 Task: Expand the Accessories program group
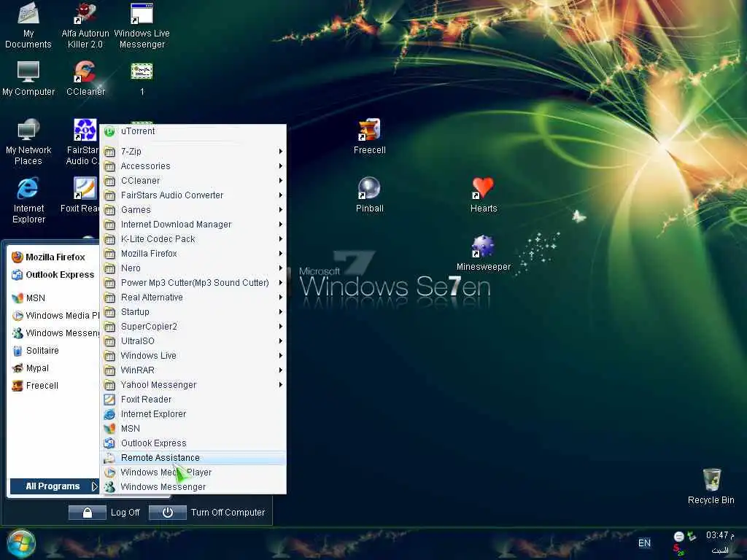click(194, 166)
